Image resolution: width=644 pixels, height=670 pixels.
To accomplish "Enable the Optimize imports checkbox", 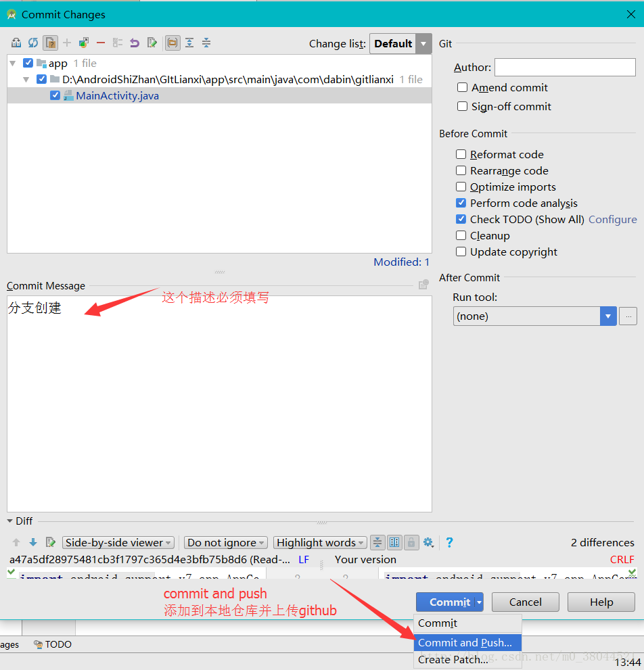I will tap(461, 187).
